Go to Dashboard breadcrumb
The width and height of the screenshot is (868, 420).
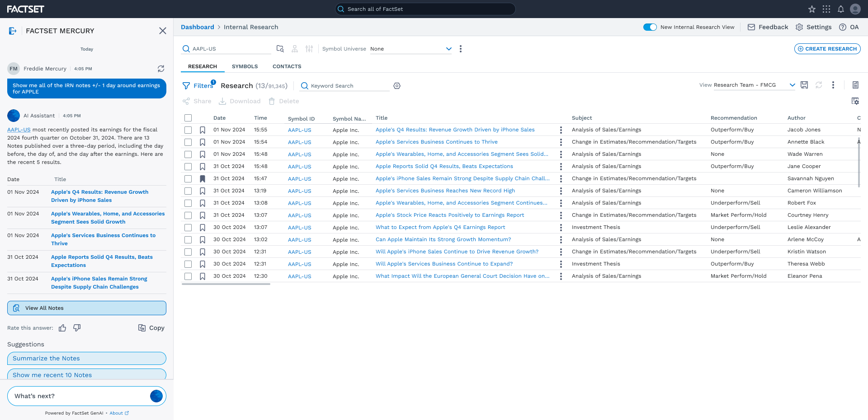pyautogui.click(x=198, y=27)
